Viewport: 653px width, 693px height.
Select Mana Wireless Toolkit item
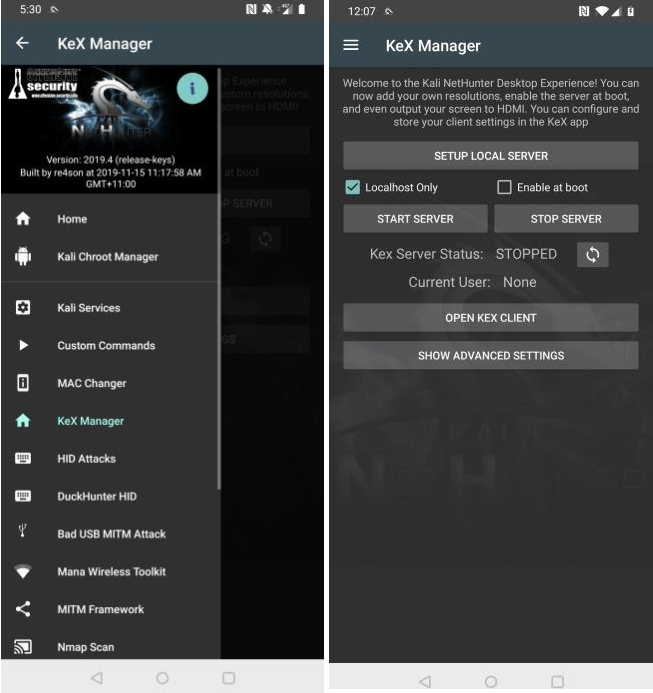111,571
